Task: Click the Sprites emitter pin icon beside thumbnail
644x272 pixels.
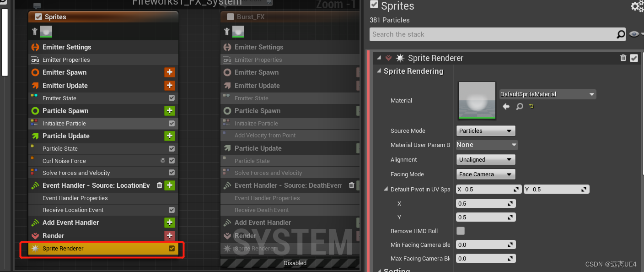Action: click(34, 31)
